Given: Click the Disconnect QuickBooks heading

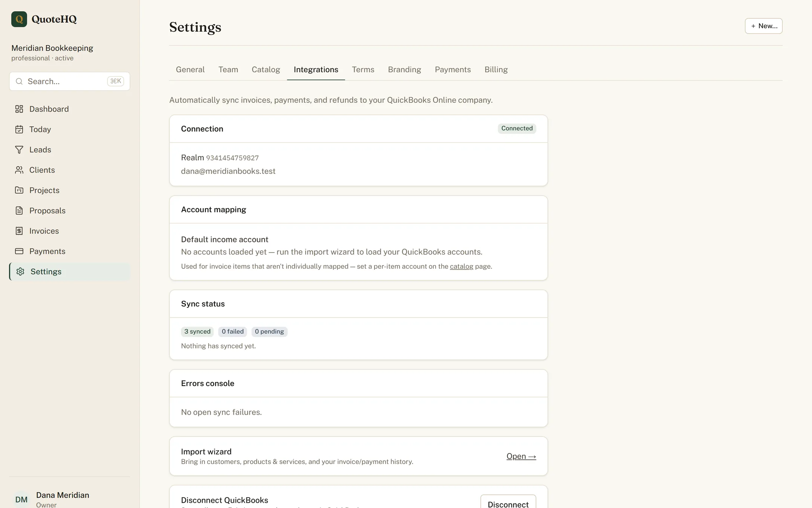Looking at the screenshot, I should click(x=224, y=500).
